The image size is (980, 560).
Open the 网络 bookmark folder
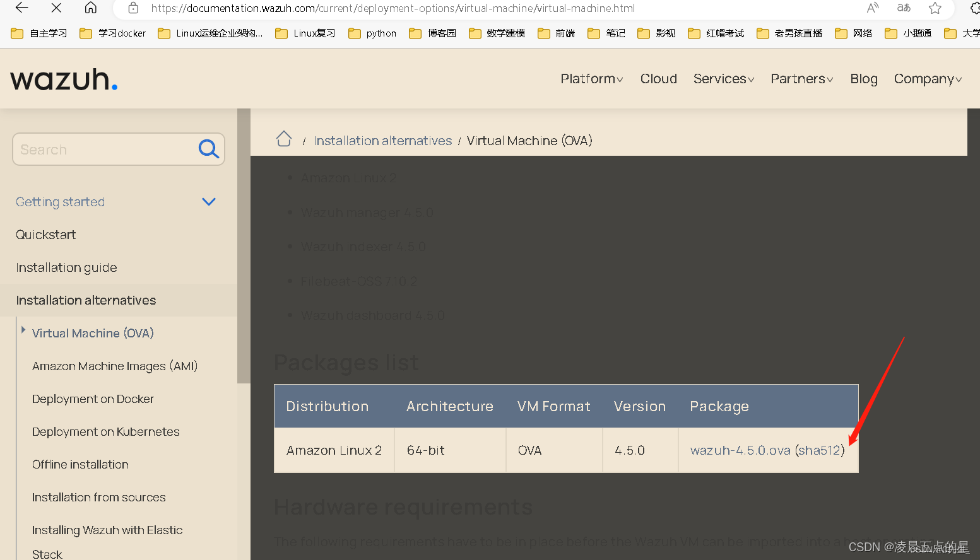tap(853, 33)
